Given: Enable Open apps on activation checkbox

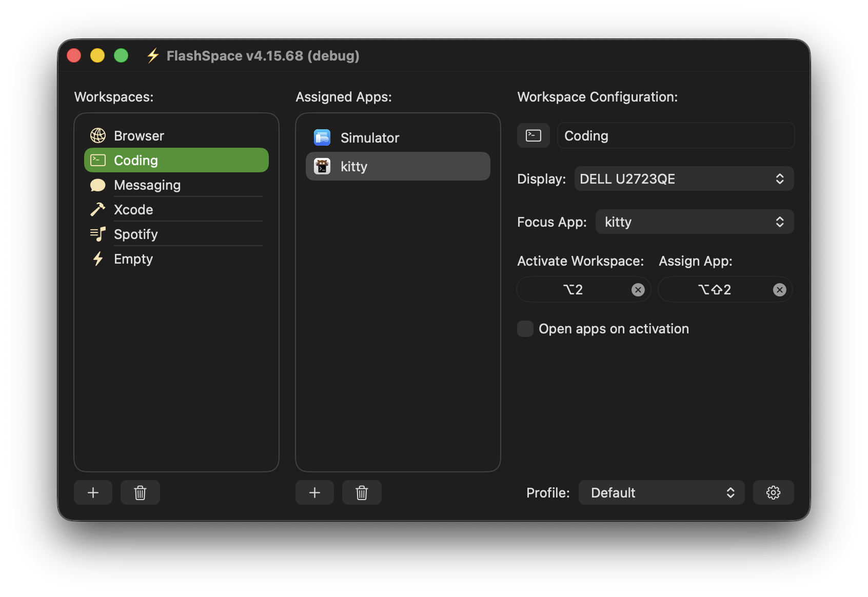Looking at the screenshot, I should [x=525, y=329].
